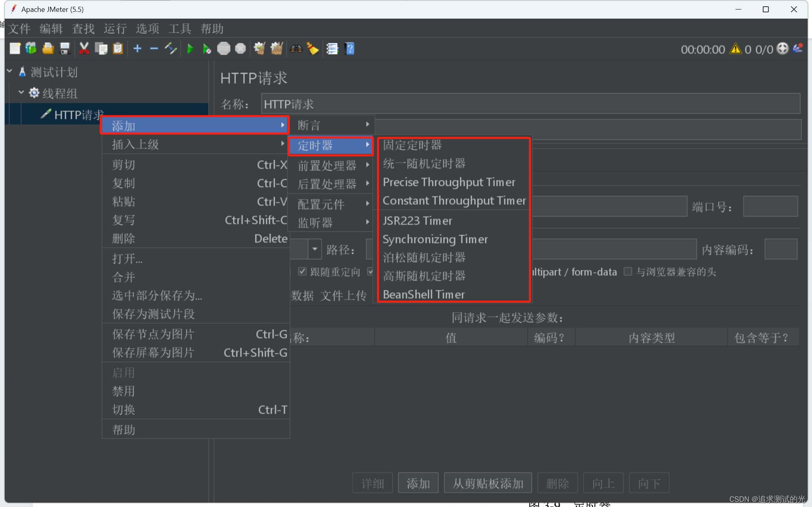
Task: Click 添加 button below the parameters table
Action: [x=418, y=483]
